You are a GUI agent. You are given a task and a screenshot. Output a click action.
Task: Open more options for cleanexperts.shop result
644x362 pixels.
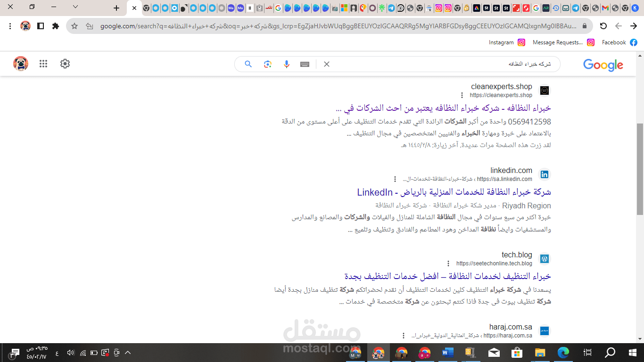462,95
